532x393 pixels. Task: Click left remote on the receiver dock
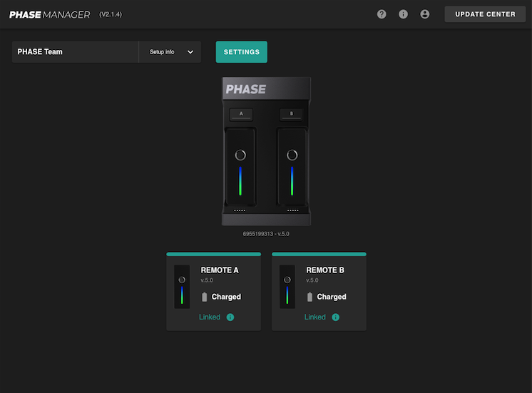240,167
